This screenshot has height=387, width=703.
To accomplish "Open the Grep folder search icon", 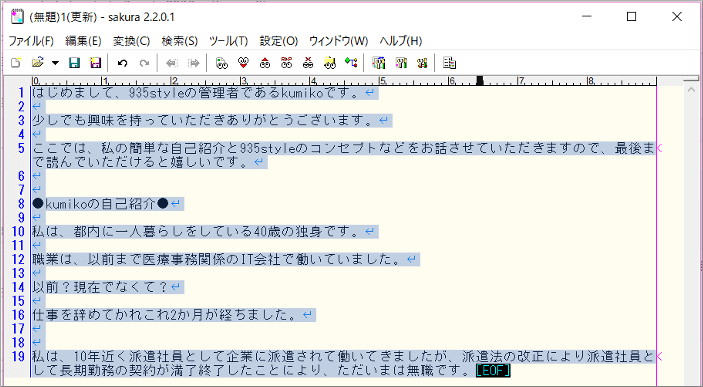I will click(x=330, y=63).
